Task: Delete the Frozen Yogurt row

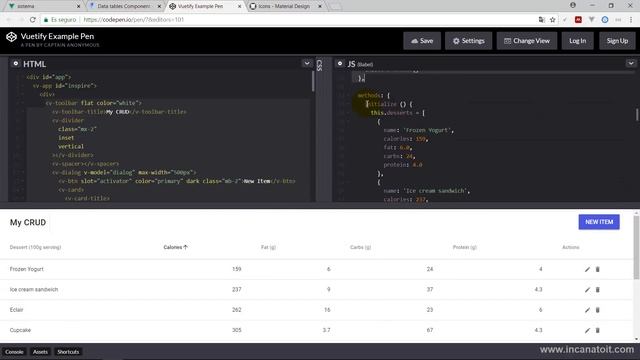Action: [x=598, y=269]
